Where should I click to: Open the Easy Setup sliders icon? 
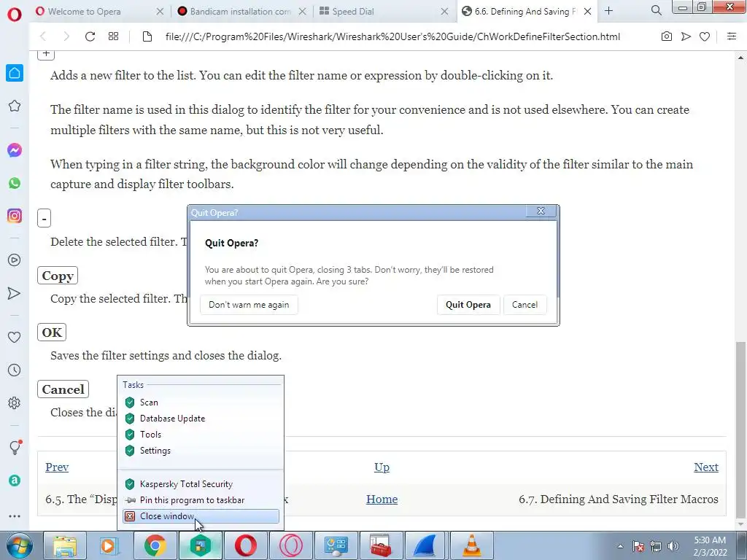click(732, 36)
